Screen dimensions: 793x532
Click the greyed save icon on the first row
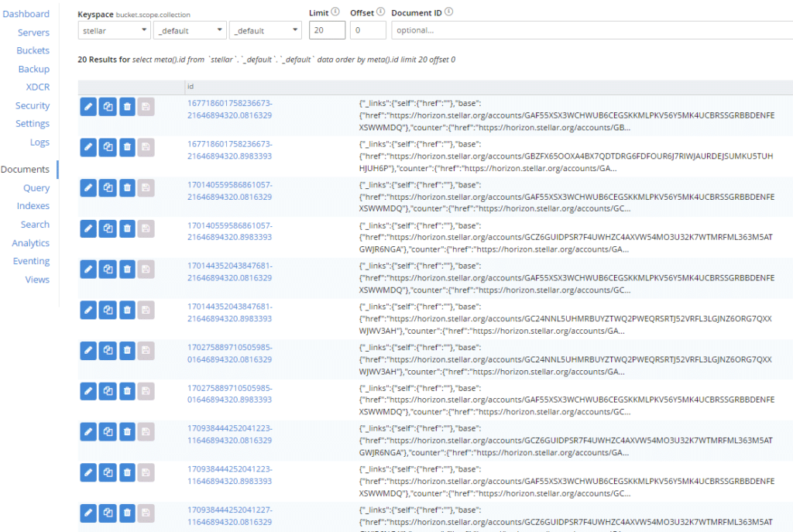pyautogui.click(x=146, y=106)
